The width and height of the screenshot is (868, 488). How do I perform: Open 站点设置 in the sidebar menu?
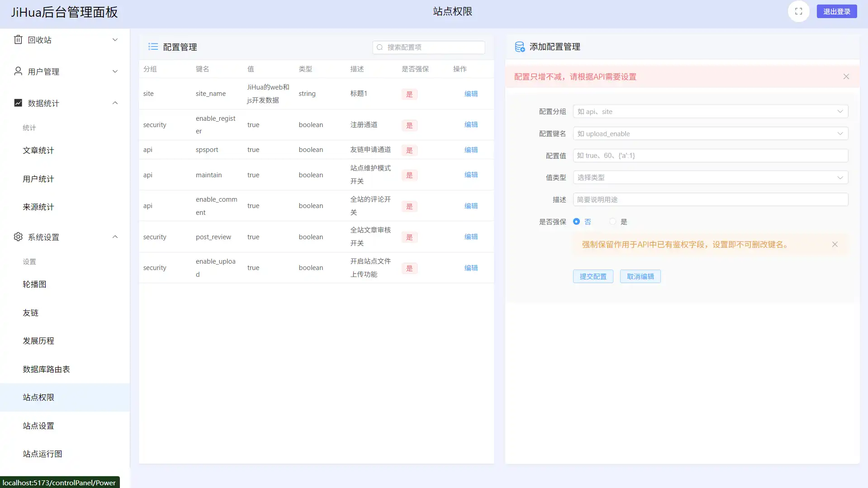click(38, 426)
